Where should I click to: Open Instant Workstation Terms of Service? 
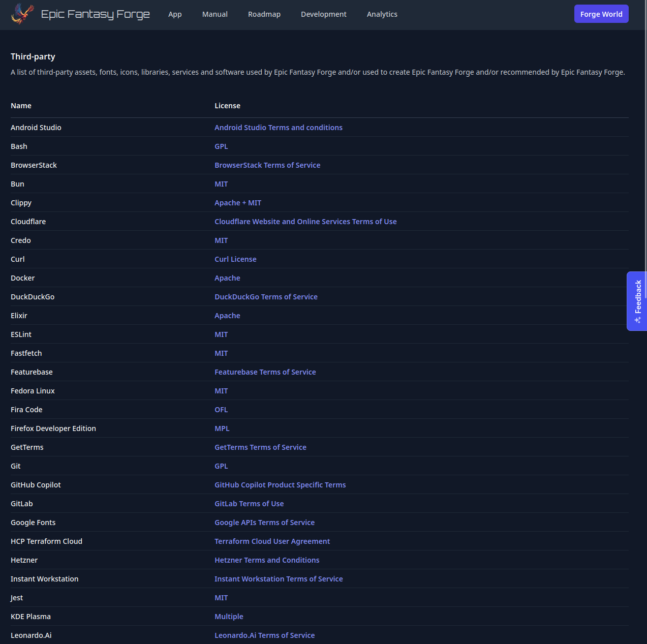coord(279,579)
